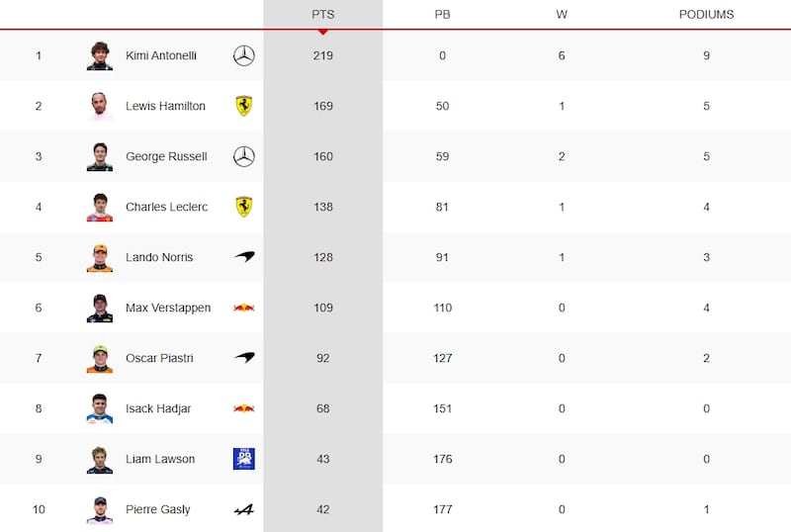Screen dimensions: 791x532
Task: Click Pierre Gasly's Alpine team logo
Action: pyautogui.click(x=243, y=510)
